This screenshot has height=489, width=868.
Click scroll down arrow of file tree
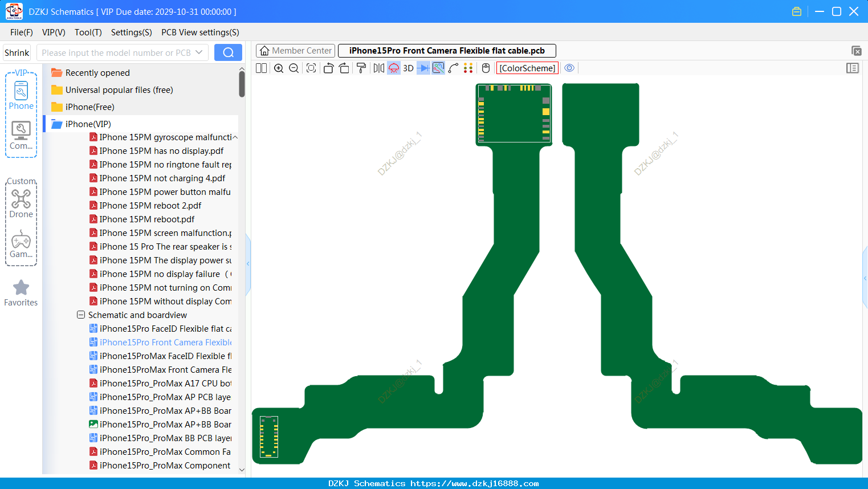click(x=242, y=470)
